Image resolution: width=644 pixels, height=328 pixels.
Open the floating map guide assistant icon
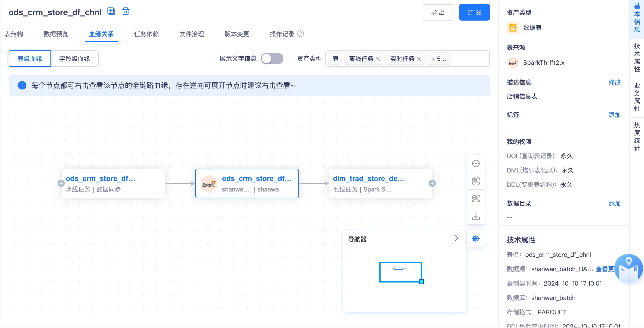tap(629, 268)
